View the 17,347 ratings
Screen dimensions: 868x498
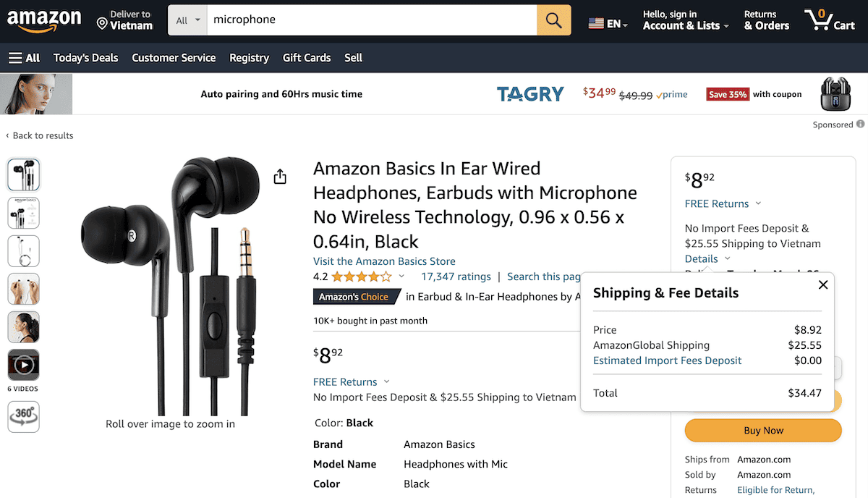tap(456, 276)
